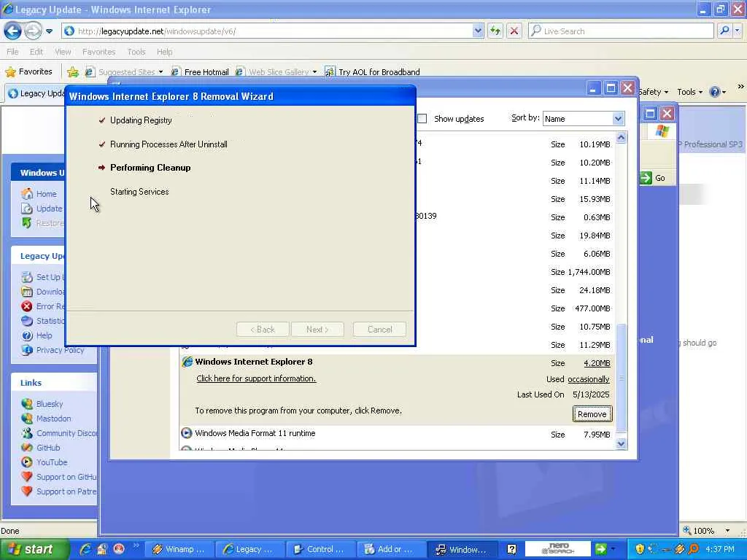Click the 4.20MB size link
Screen dimensions: 747x560
(x=597, y=363)
